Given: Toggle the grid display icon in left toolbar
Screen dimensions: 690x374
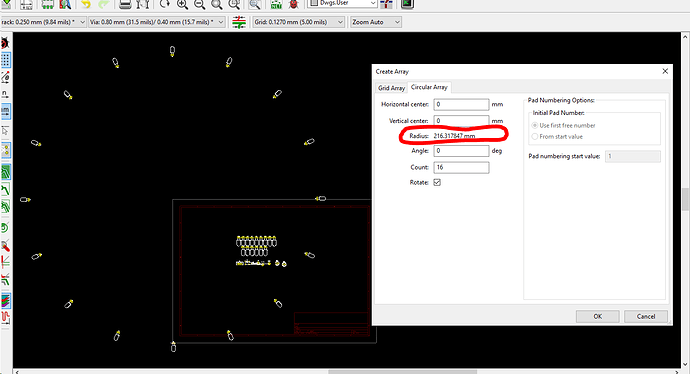Looking at the screenshot, I should pyautogui.click(x=6, y=60).
